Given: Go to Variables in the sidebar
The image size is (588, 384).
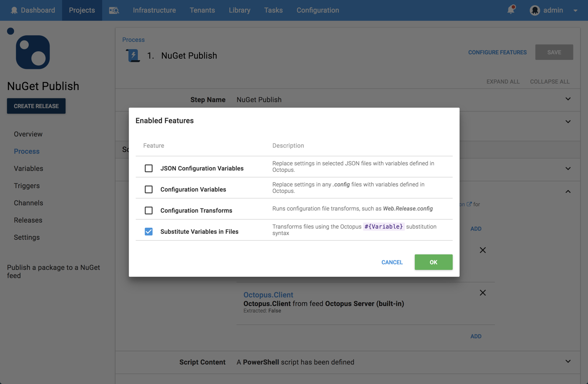Looking at the screenshot, I should coord(28,168).
